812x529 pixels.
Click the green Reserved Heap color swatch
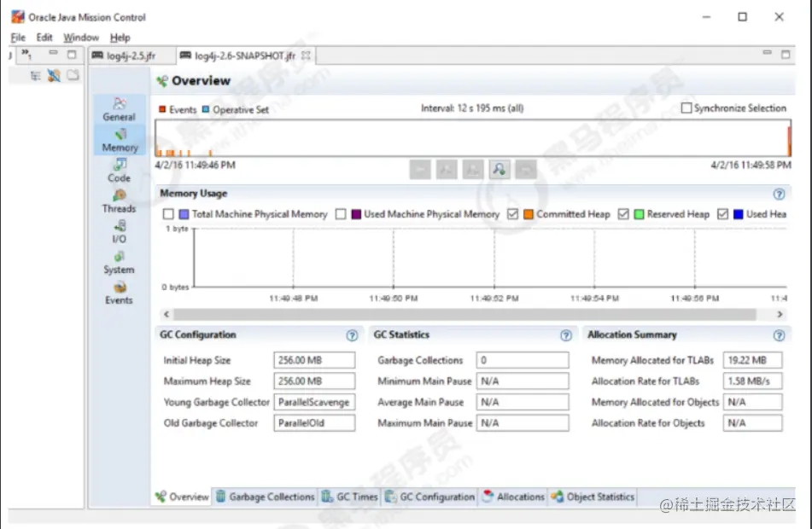click(639, 214)
